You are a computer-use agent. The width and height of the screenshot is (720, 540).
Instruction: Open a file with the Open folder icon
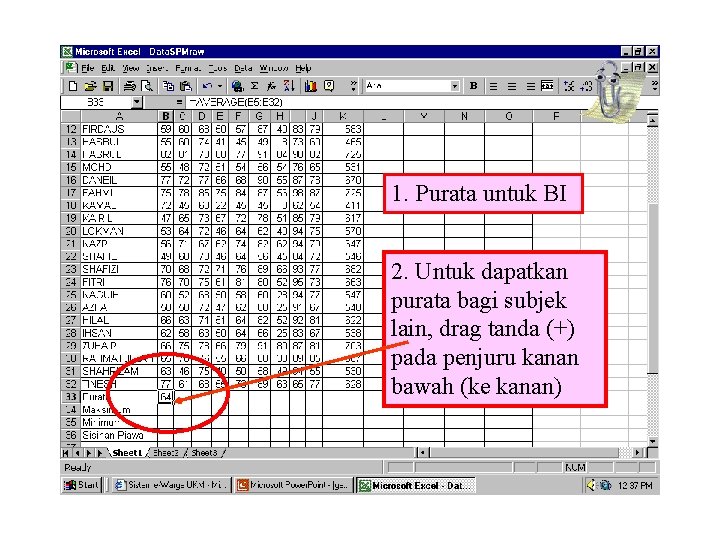(90, 86)
